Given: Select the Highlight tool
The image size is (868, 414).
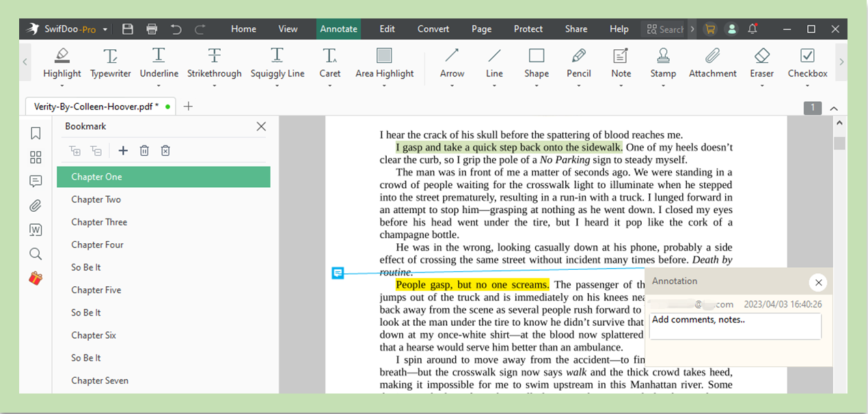Looking at the screenshot, I should [62, 63].
